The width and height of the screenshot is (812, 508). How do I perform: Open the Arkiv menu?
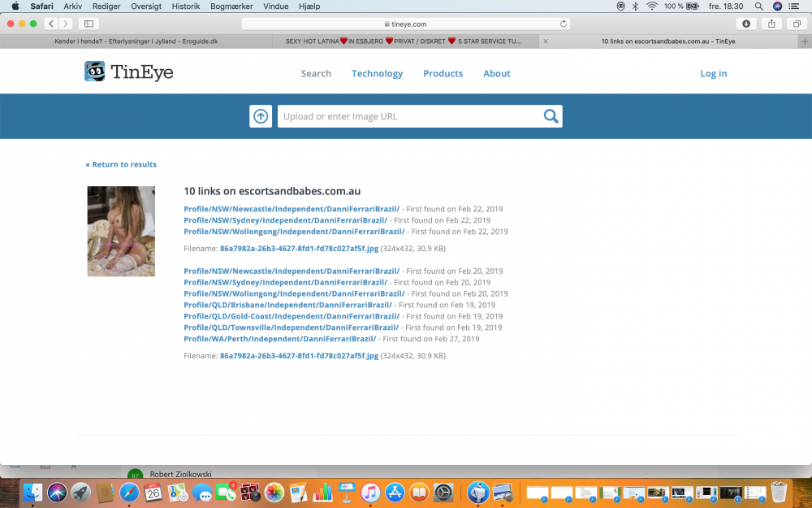coord(73,7)
